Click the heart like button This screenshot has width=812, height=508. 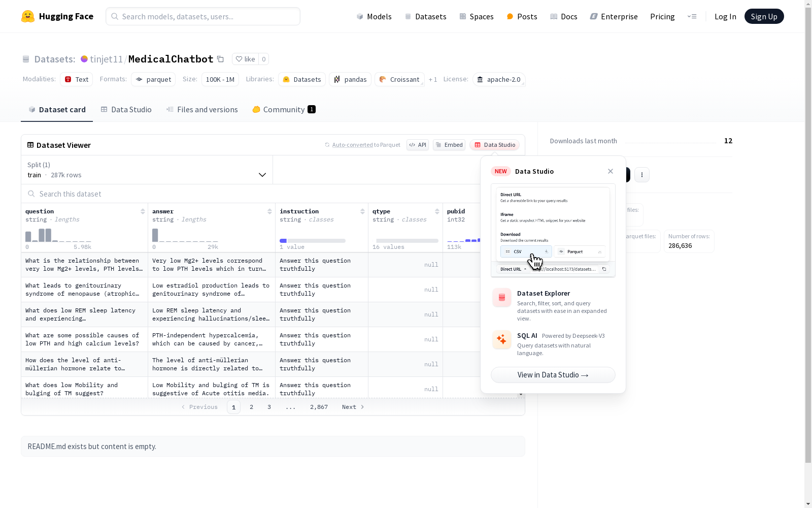tap(245, 59)
